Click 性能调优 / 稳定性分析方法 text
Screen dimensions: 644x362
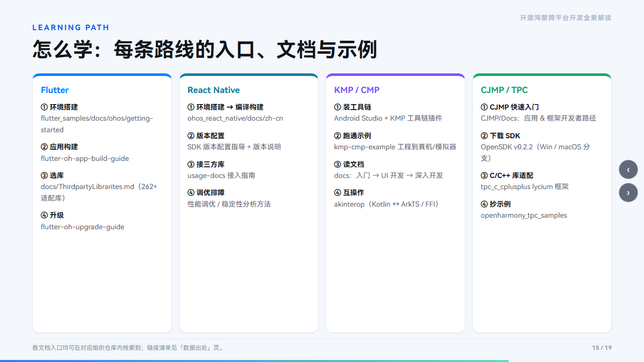pos(229,204)
